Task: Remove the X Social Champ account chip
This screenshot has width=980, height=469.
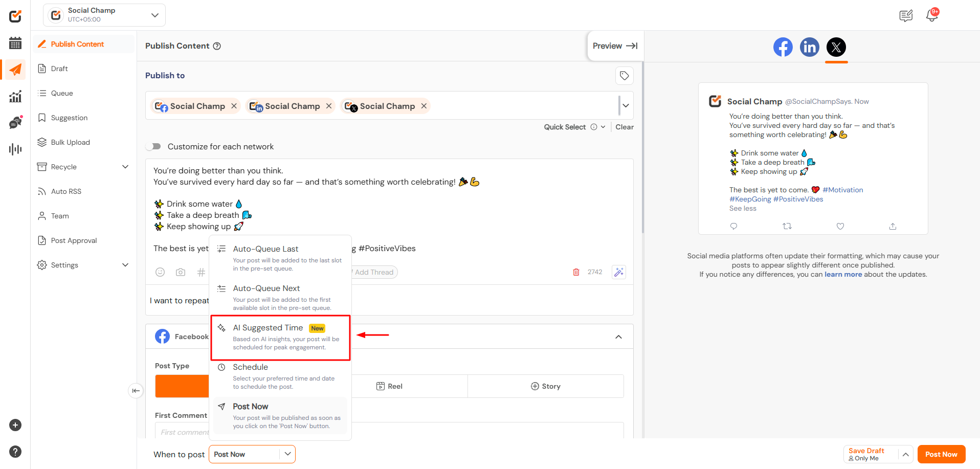Action: tap(424, 106)
